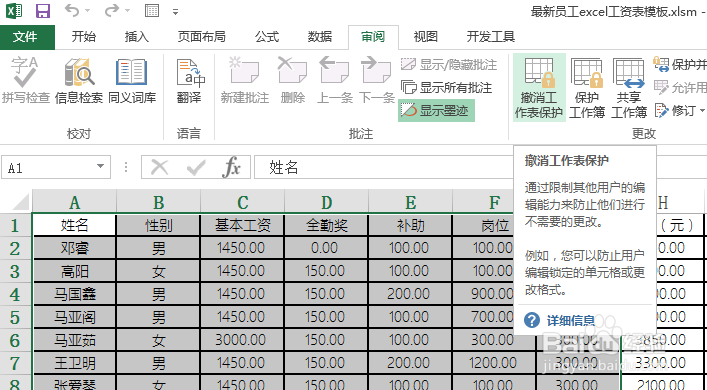The image size is (707, 390).
Task: Click cell 马国鑫
Action: click(74, 294)
